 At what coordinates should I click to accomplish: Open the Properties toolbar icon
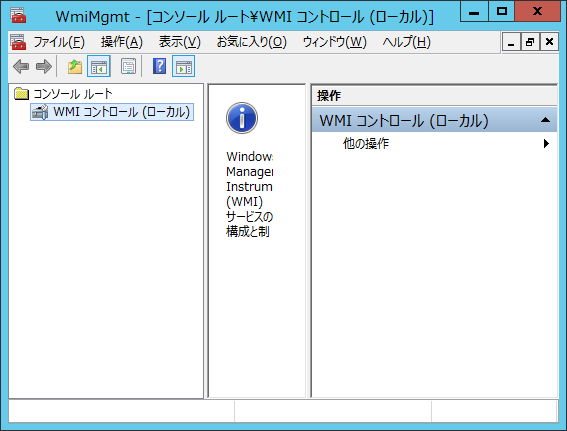[128, 67]
